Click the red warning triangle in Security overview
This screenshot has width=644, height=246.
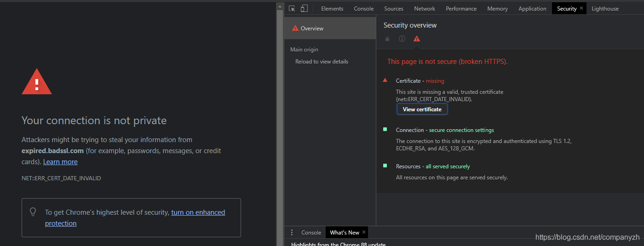pos(417,39)
